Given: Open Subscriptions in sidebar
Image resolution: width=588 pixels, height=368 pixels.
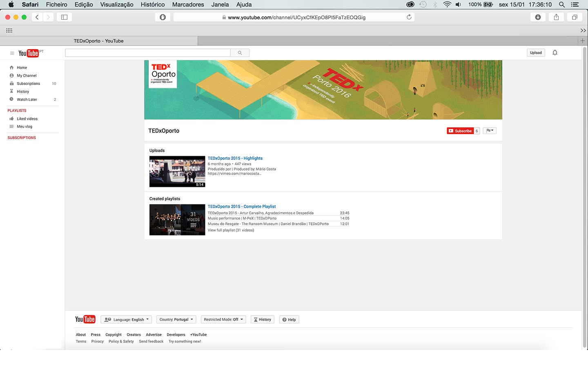Looking at the screenshot, I should pyautogui.click(x=29, y=83).
